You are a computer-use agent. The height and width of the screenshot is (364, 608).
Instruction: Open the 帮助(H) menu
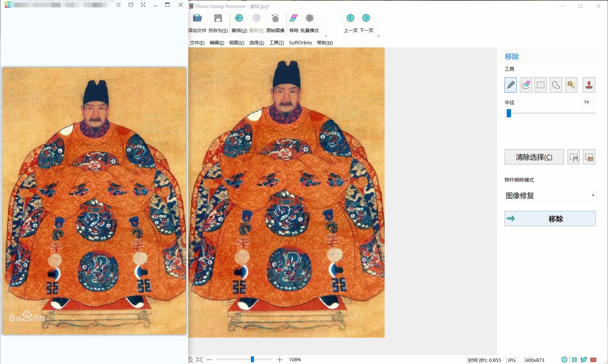[325, 43]
